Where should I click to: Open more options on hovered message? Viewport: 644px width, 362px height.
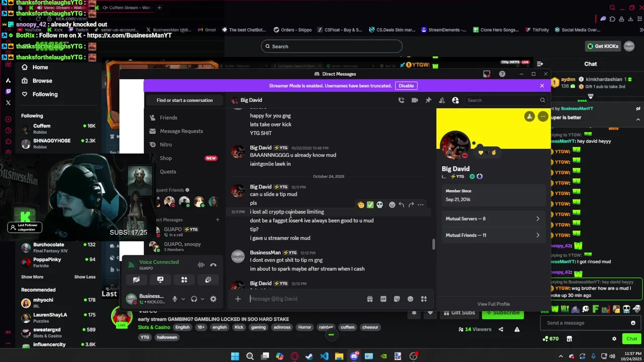421,205
